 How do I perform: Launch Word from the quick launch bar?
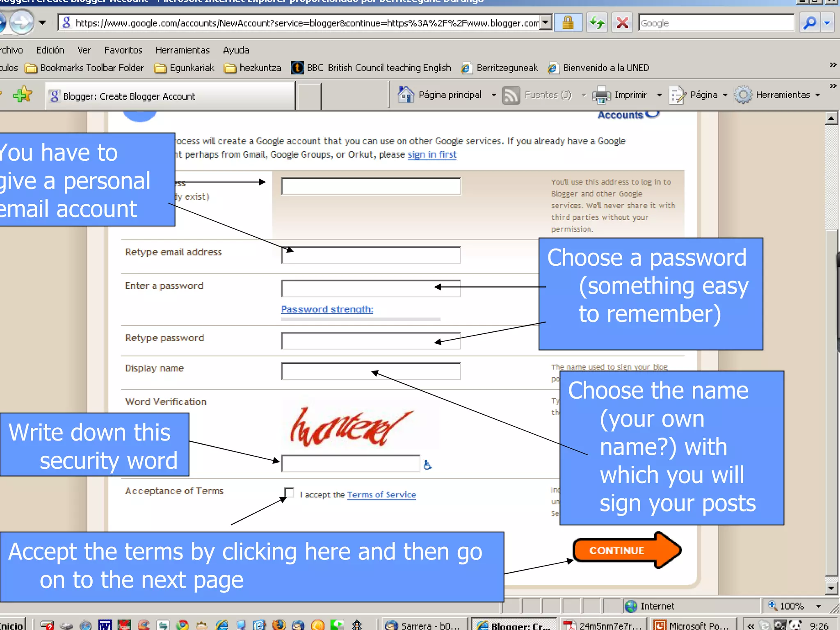[105, 625]
